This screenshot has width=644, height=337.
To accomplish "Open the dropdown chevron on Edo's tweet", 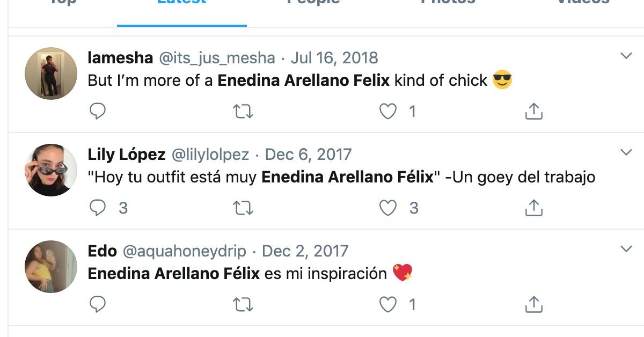I will [626, 249].
